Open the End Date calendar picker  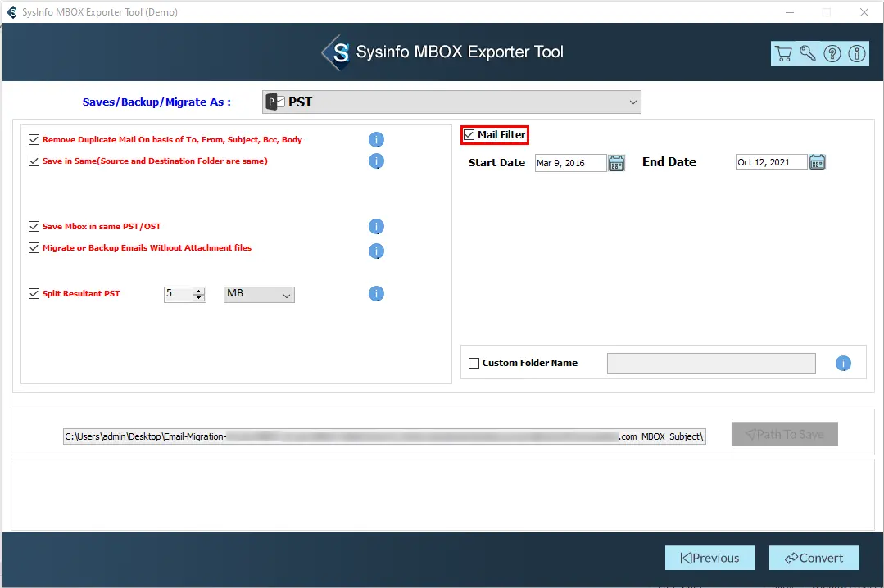[817, 162]
